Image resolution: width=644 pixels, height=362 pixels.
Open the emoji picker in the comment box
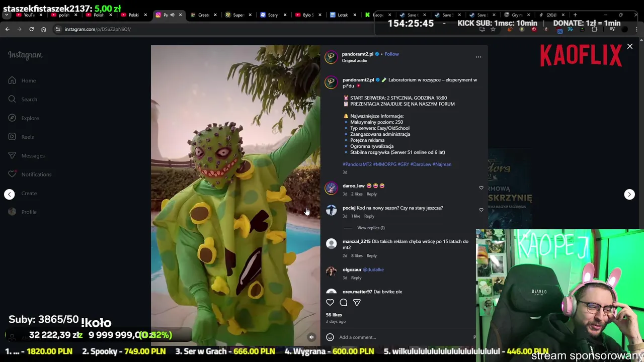click(x=330, y=337)
